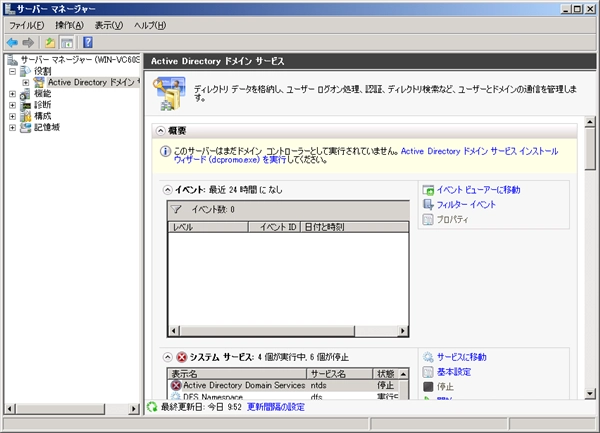Click the red error icon beside システム サービス

click(x=182, y=357)
